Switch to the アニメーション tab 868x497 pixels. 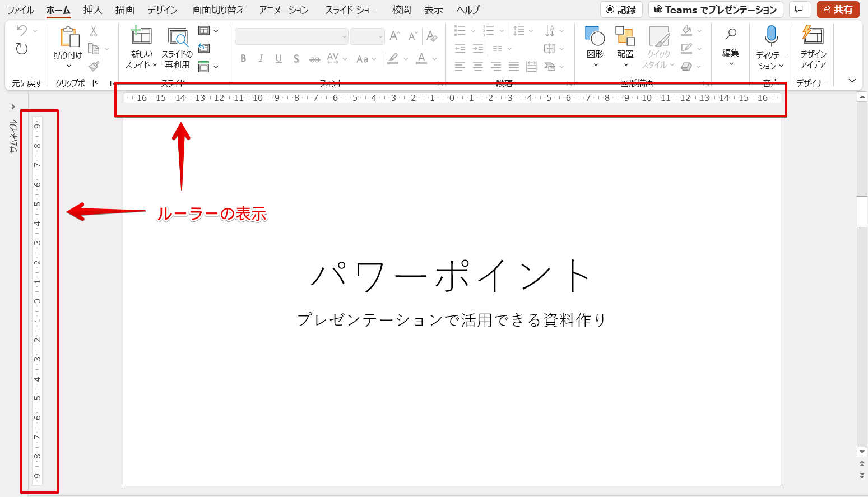coord(284,10)
